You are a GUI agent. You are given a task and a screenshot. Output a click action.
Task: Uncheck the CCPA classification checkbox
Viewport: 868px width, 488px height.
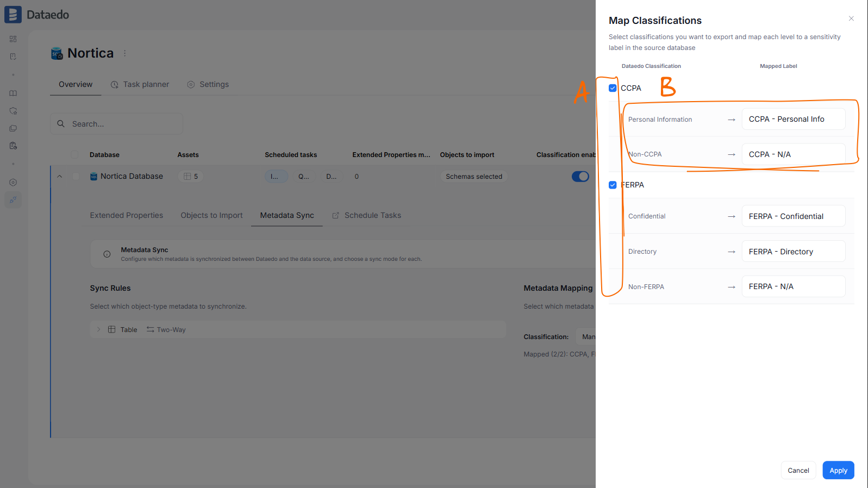tap(613, 88)
